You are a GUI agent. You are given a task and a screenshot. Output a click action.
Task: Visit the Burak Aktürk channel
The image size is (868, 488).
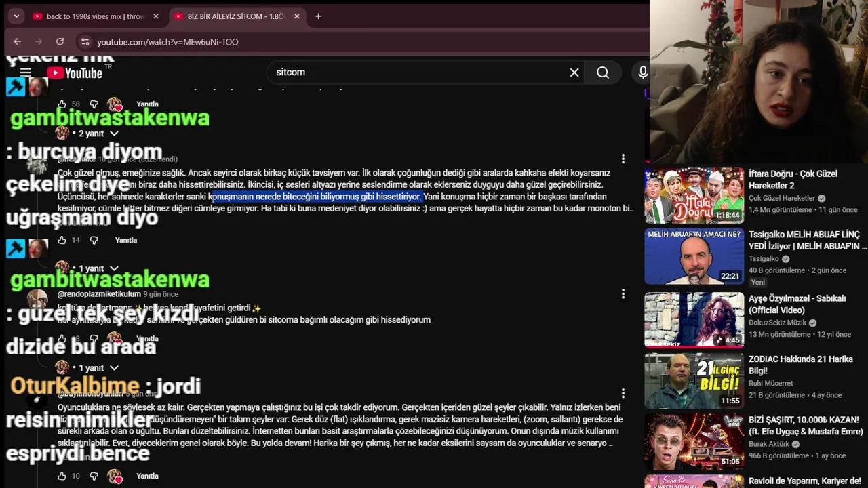769,444
